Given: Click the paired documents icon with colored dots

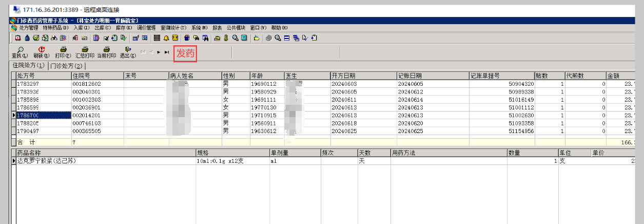Looking at the screenshot, I should (63, 38).
